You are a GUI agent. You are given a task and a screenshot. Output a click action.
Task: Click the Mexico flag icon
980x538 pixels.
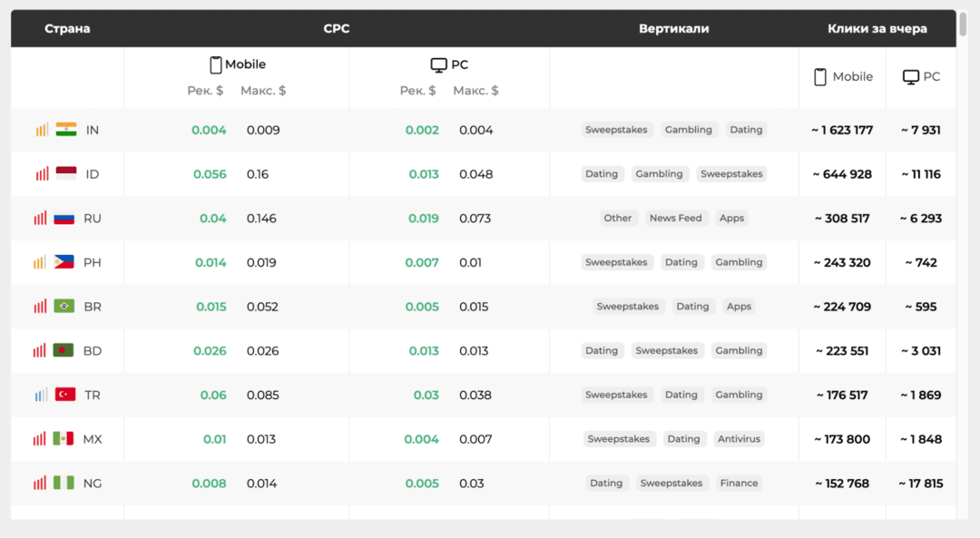pyautogui.click(x=64, y=439)
